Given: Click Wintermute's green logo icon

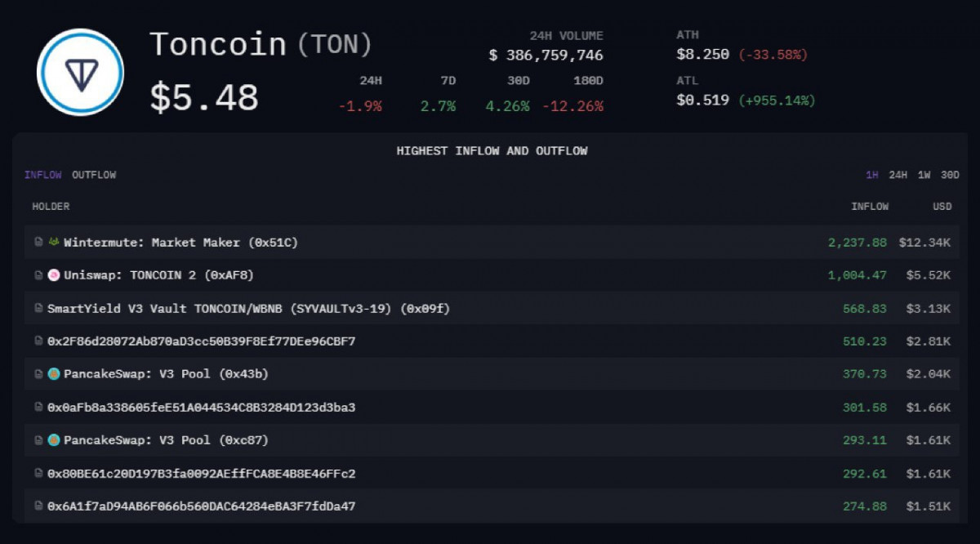Looking at the screenshot, I should [x=54, y=243].
